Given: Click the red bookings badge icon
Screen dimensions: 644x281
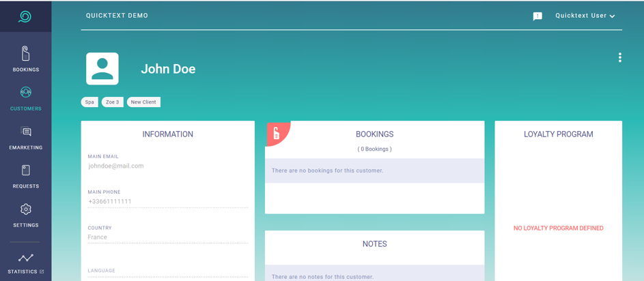Looking at the screenshot, I should (276, 133).
